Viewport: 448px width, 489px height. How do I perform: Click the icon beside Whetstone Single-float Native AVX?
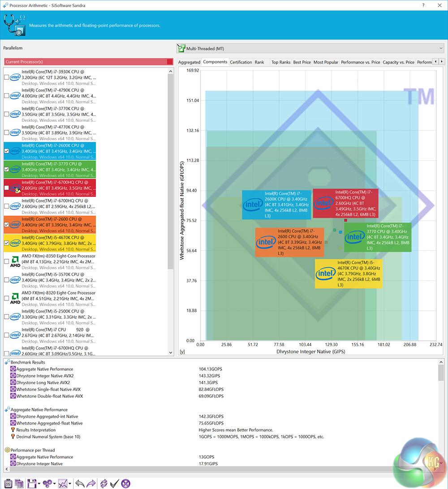pos(13,389)
